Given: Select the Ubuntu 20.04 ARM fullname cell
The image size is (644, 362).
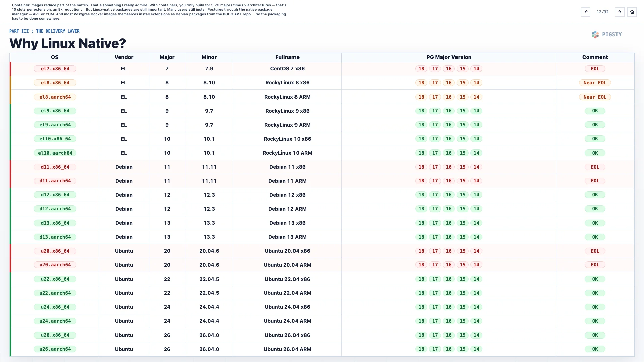Looking at the screenshot, I should tap(287, 265).
